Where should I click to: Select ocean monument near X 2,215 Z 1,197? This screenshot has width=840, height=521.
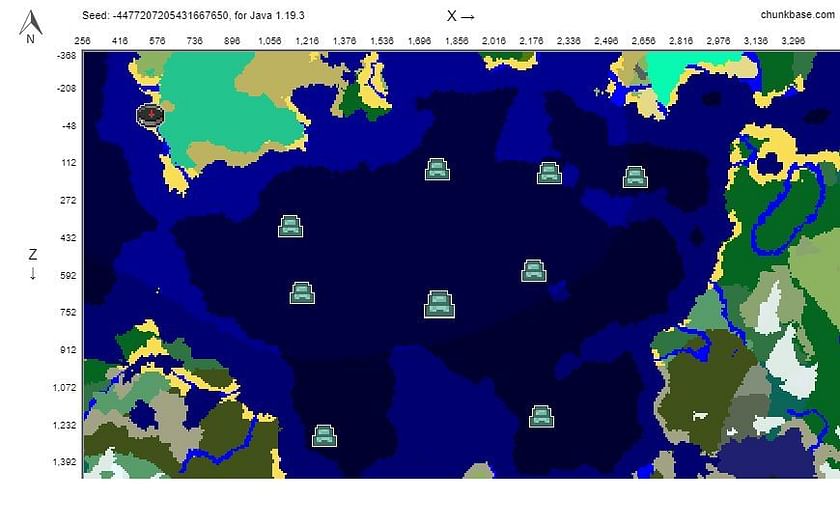[x=541, y=416]
